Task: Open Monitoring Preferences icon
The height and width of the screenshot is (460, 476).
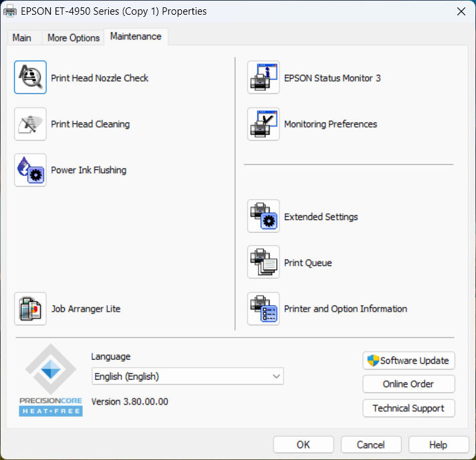Action: [x=263, y=124]
